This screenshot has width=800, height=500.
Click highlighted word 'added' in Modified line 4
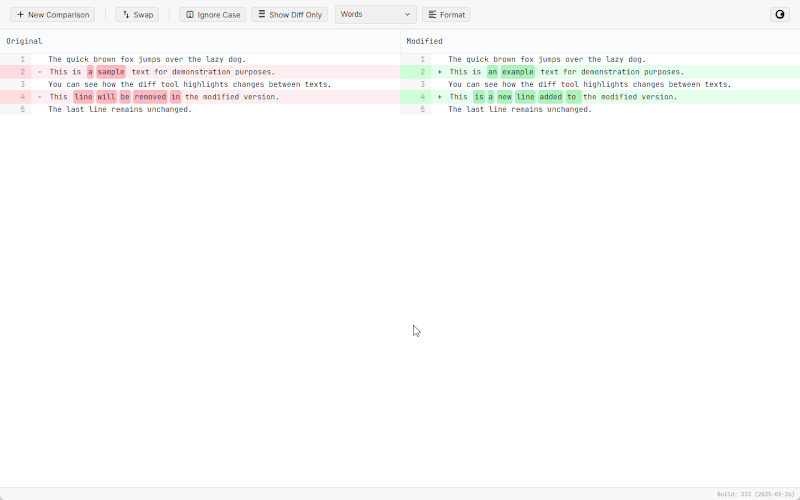point(551,97)
